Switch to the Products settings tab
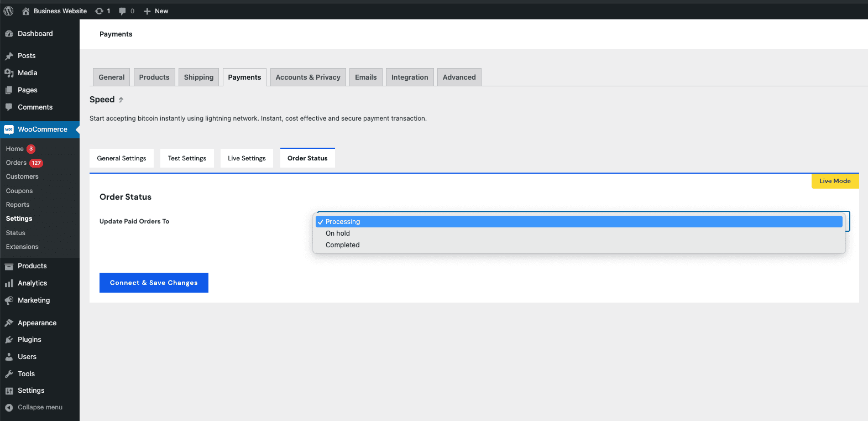 (154, 77)
